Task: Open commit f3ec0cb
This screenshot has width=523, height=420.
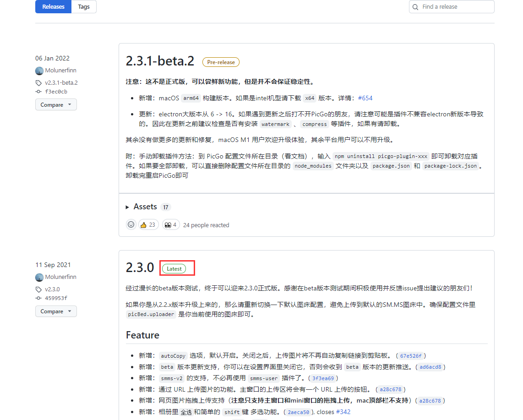Action: point(56,92)
